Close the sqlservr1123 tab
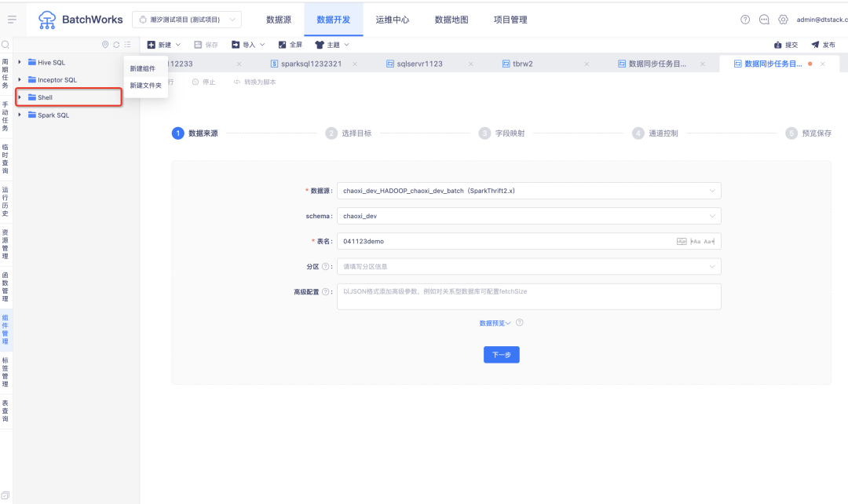This screenshot has height=504, width=848. pyautogui.click(x=470, y=64)
